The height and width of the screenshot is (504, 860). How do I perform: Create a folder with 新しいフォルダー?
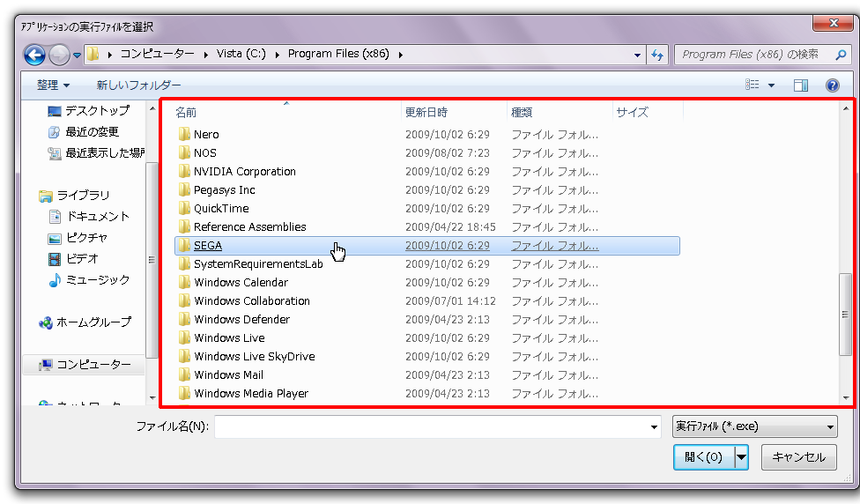(138, 85)
